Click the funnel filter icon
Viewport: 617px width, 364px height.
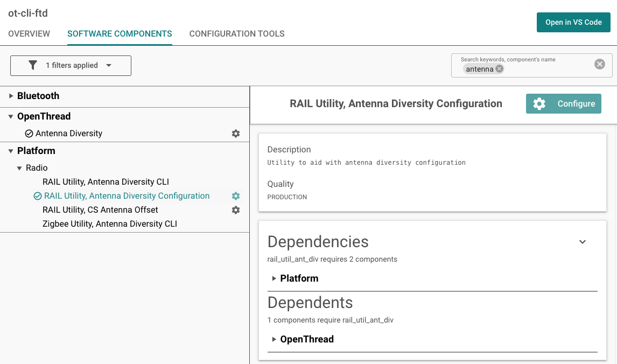pos(33,65)
